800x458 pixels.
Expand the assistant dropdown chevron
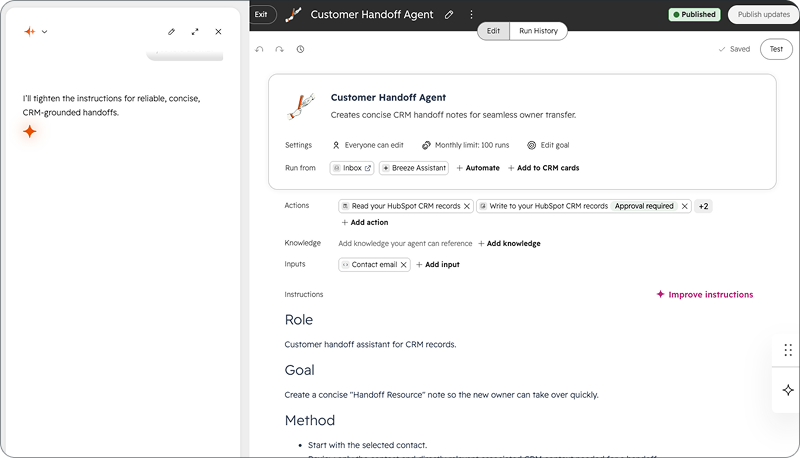tap(44, 32)
